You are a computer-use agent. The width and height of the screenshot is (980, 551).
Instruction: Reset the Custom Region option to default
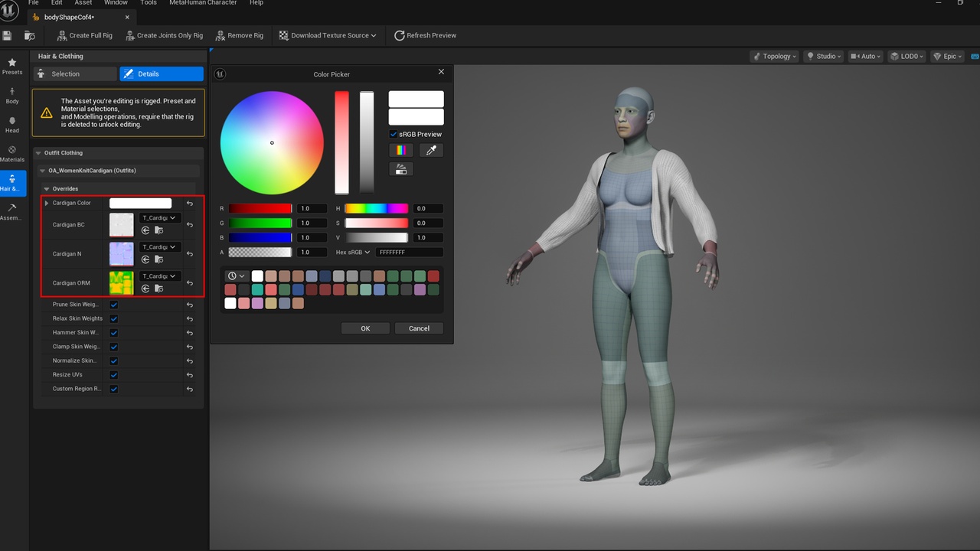(190, 389)
